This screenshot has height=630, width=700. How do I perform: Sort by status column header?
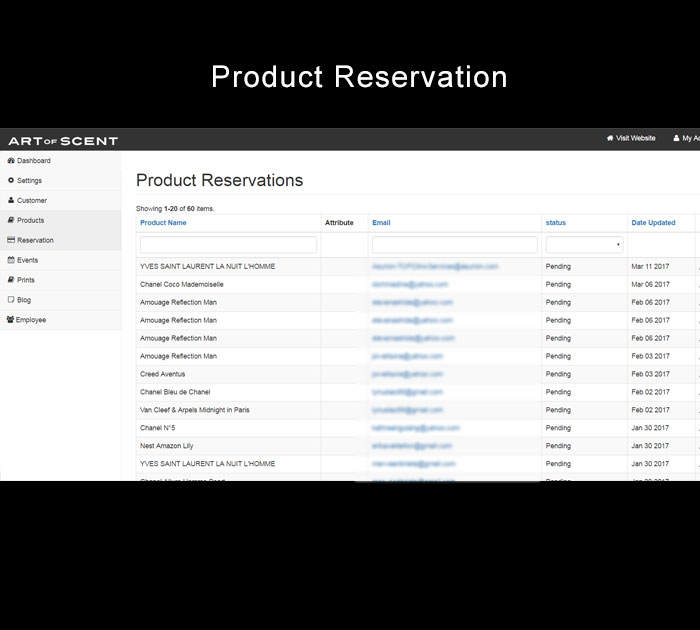[555, 222]
